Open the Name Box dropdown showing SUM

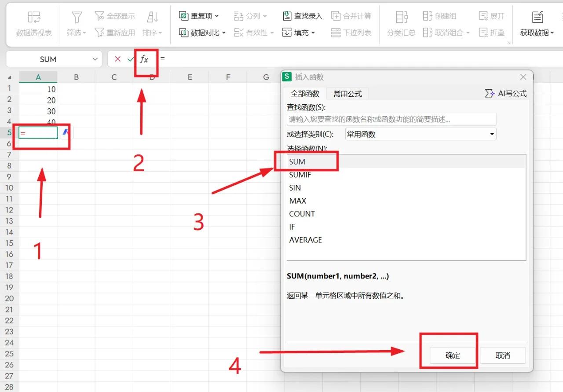[x=95, y=59]
